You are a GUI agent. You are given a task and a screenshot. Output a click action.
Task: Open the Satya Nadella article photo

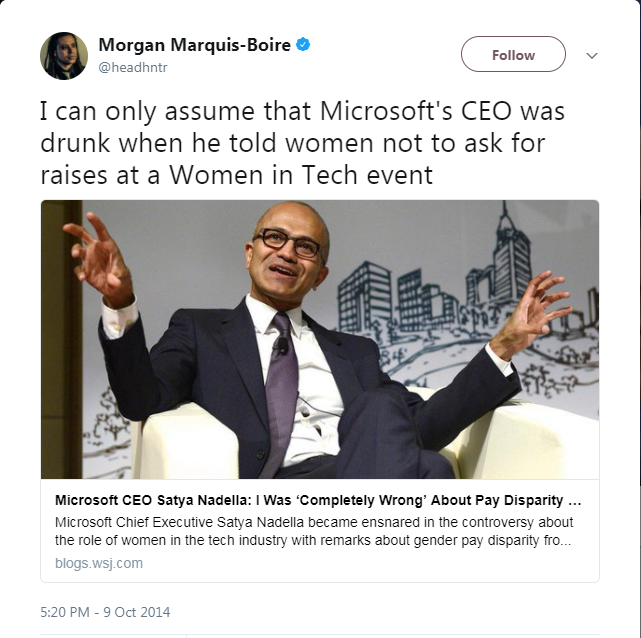[x=320, y=340]
